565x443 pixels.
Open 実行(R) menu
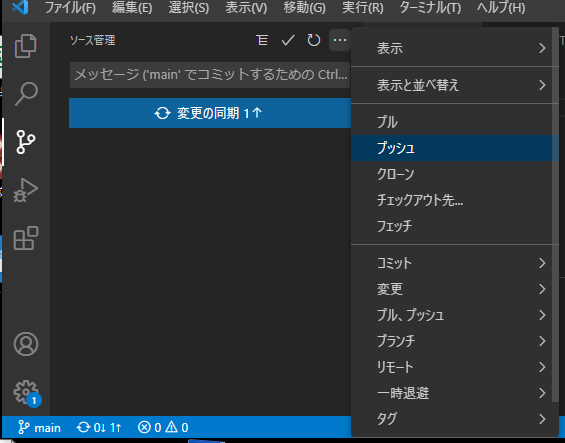(x=362, y=8)
